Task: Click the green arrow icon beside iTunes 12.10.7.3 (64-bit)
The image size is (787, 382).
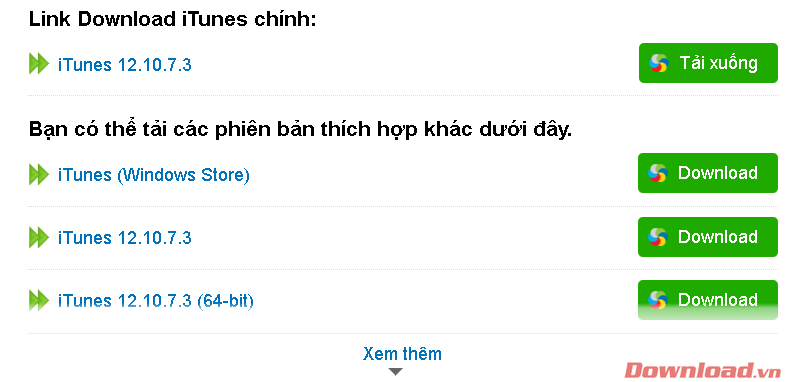Action: (x=39, y=300)
